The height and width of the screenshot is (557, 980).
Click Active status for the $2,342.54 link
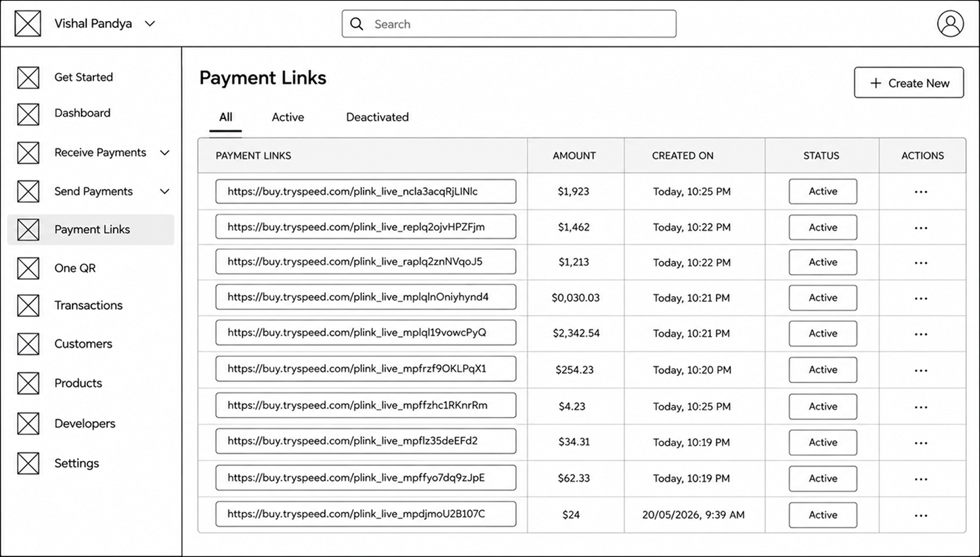[823, 333]
